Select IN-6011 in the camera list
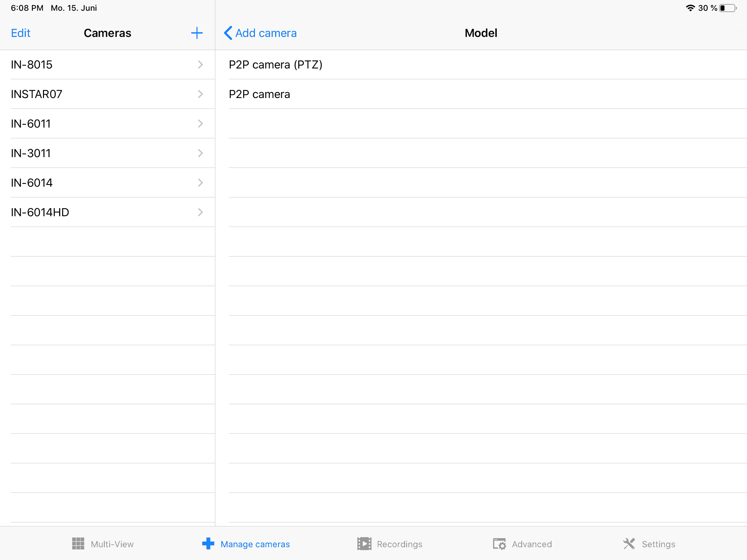 [x=31, y=124]
